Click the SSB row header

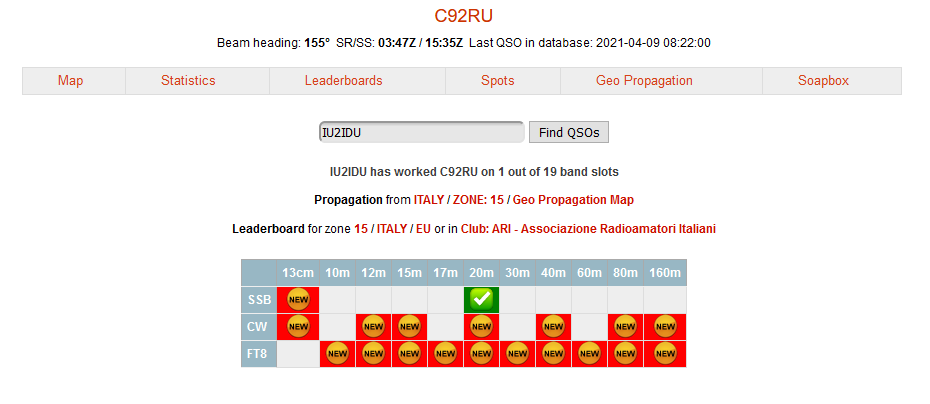coord(259,300)
